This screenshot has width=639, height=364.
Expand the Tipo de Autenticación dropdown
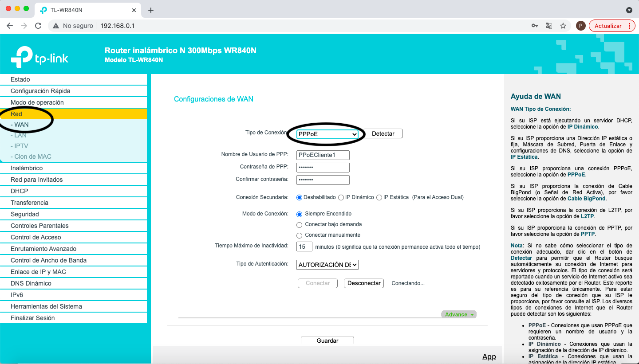[x=327, y=265]
